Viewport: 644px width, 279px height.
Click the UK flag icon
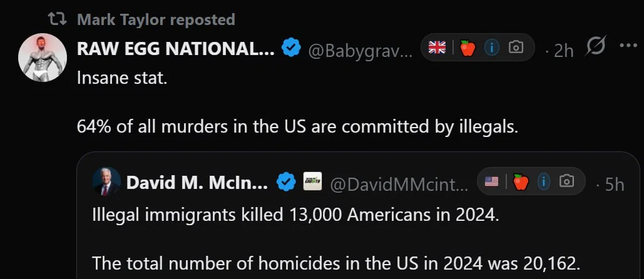tap(436, 48)
